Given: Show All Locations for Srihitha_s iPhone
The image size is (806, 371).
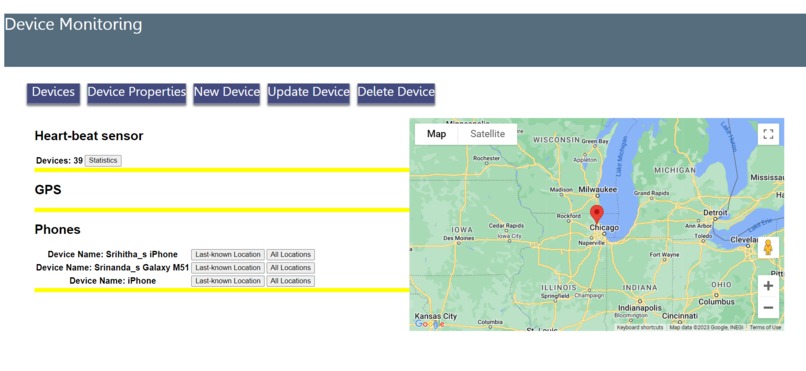Looking at the screenshot, I should point(290,254).
